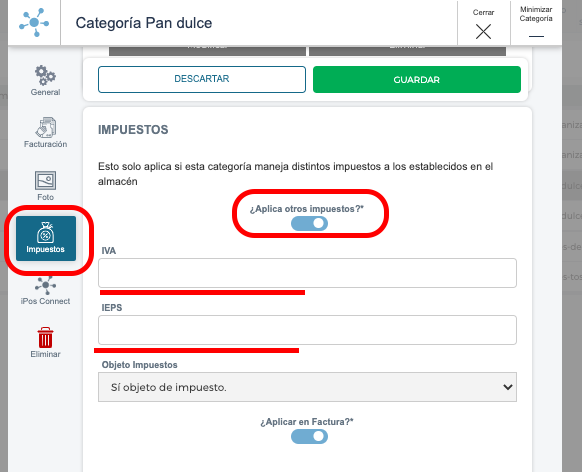Click the DESCARTAR button

pyautogui.click(x=202, y=79)
